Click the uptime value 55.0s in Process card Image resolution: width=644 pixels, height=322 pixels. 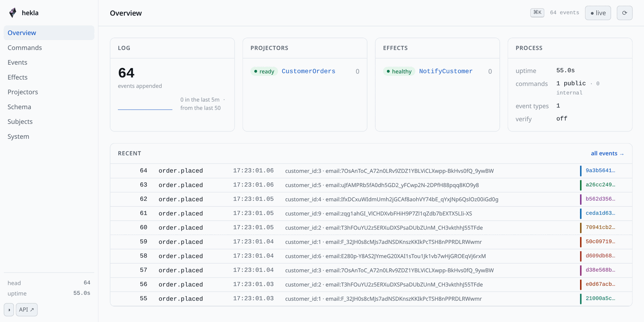click(565, 70)
